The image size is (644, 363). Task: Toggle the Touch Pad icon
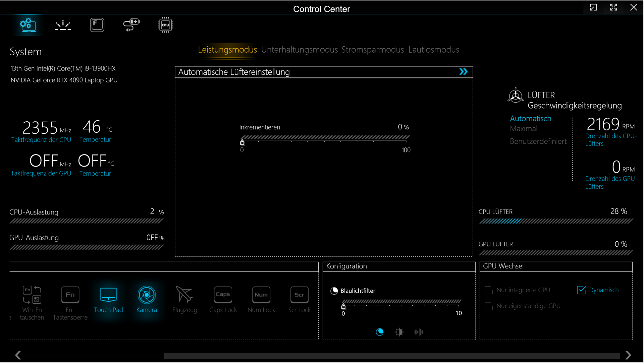108,295
